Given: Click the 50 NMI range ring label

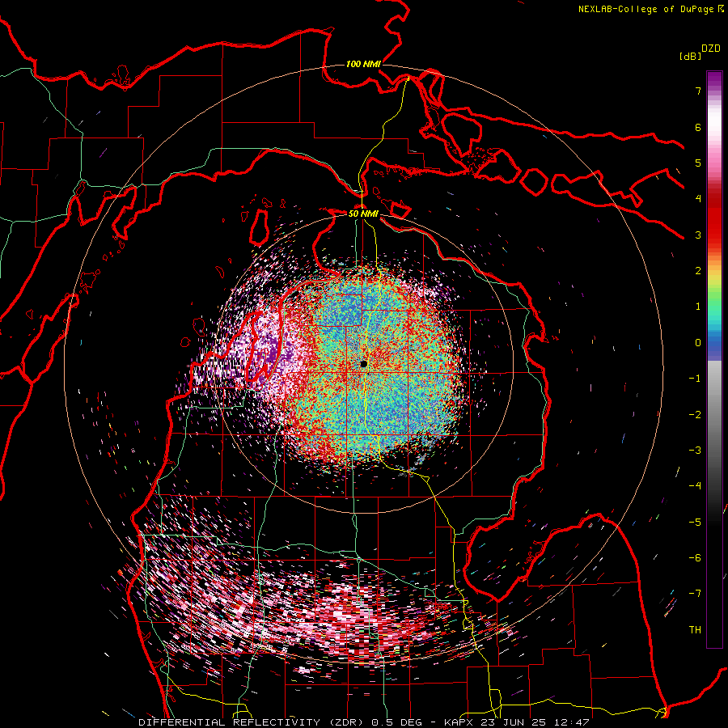Looking at the screenshot, I should point(363,214).
